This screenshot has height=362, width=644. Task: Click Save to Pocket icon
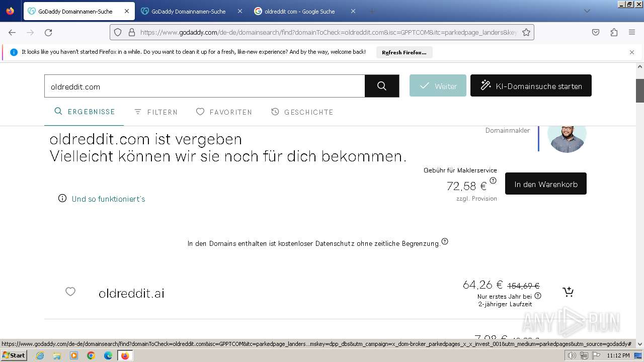[x=596, y=32]
